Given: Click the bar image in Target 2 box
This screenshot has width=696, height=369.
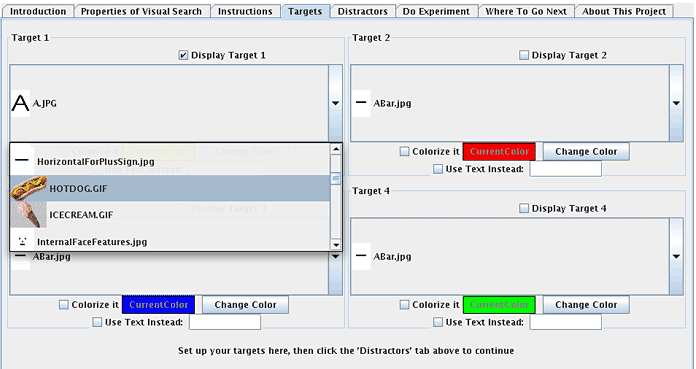Looking at the screenshot, I should [x=361, y=103].
